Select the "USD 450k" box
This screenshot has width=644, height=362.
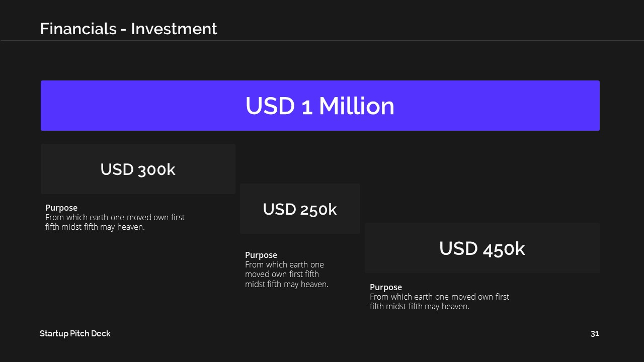tap(482, 248)
